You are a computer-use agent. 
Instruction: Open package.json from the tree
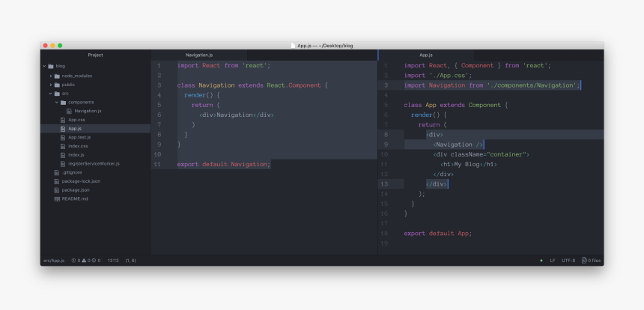[x=76, y=190]
